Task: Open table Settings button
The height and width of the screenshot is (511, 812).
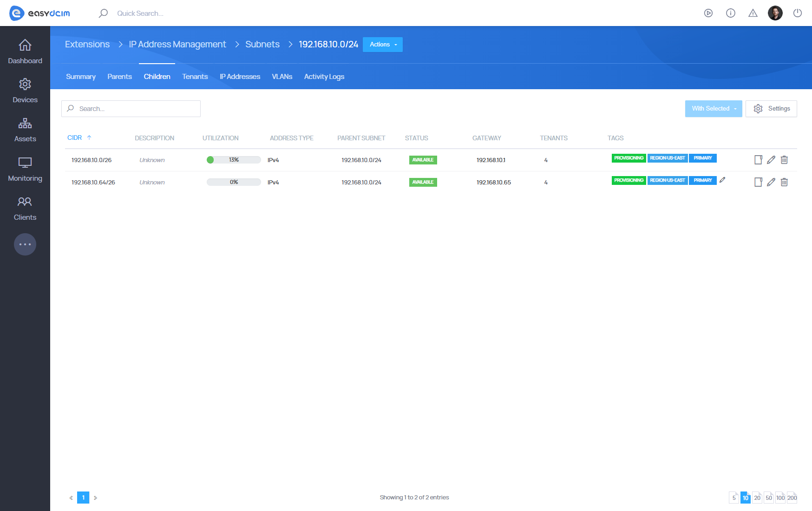Action: pyautogui.click(x=771, y=109)
